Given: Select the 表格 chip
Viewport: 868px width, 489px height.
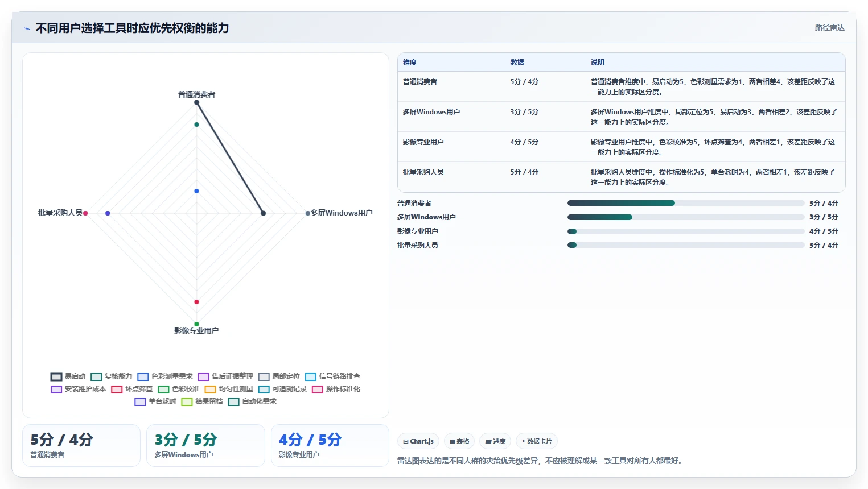Looking at the screenshot, I should click(x=459, y=441).
